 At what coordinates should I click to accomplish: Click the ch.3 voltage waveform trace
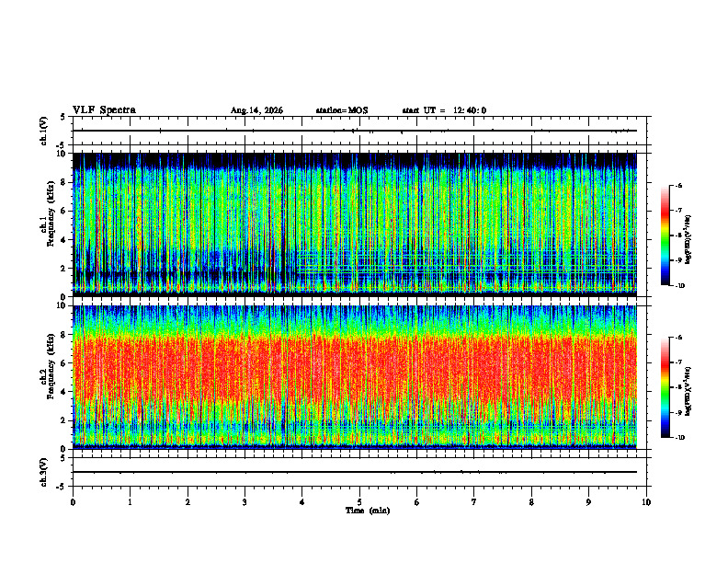(355, 472)
